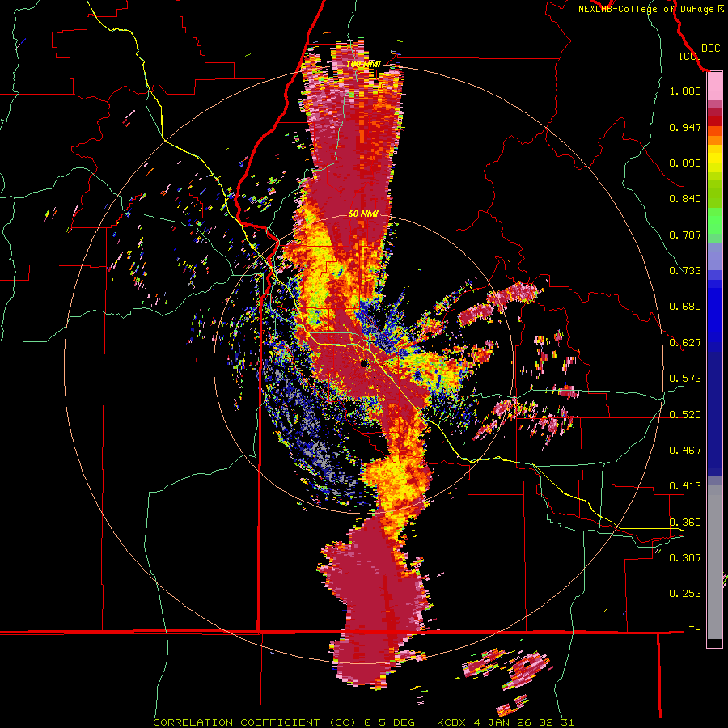This screenshot has width=728, height=728.
Task: Click the 50 NMI range ring label
Action: tap(363, 214)
